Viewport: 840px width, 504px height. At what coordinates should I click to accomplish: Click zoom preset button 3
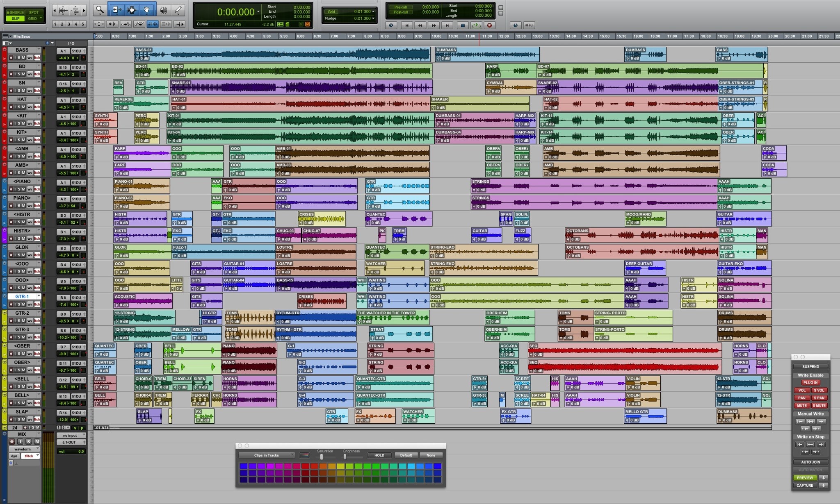[69, 24]
